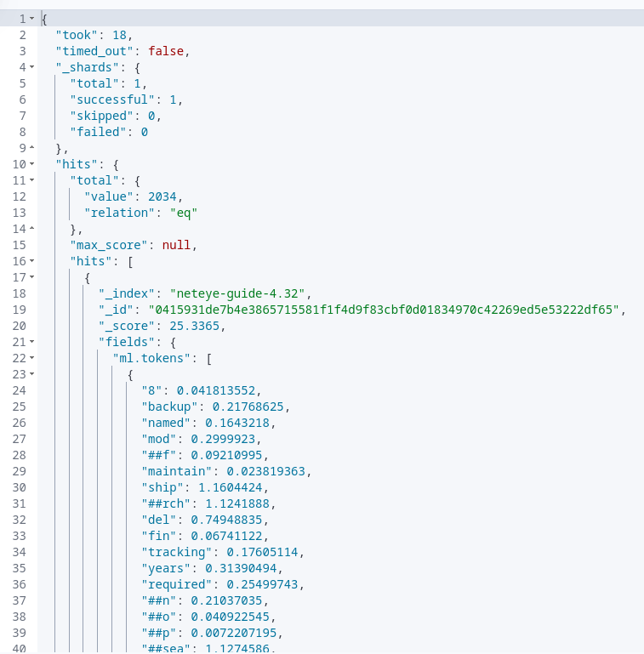Collapse the first hit object on line 17
The height and width of the screenshot is (654, 644).
32,277
